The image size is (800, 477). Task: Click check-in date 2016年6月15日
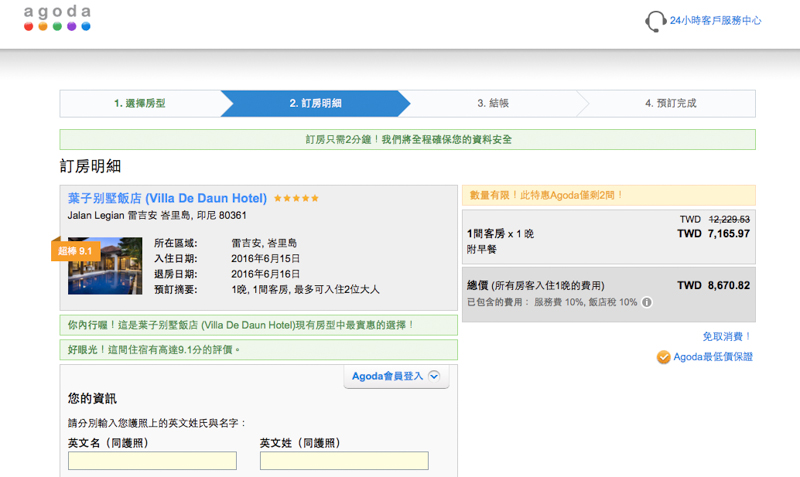pos(265,259)
